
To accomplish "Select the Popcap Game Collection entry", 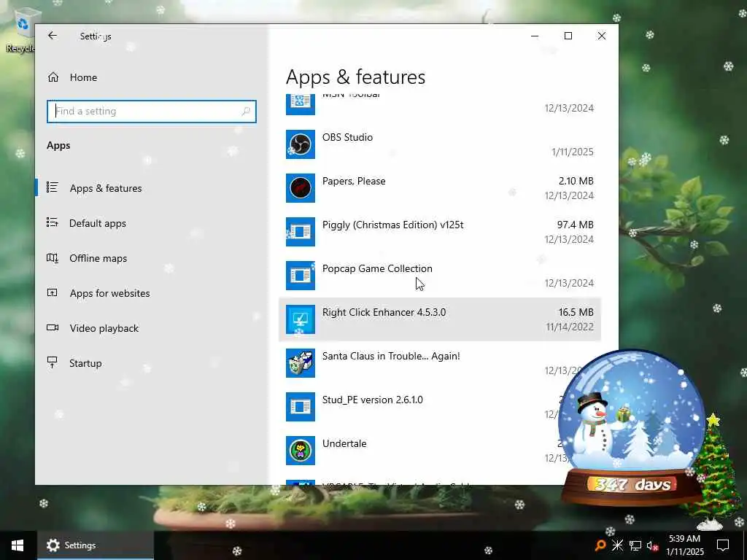I will click(x=440, y=276).
